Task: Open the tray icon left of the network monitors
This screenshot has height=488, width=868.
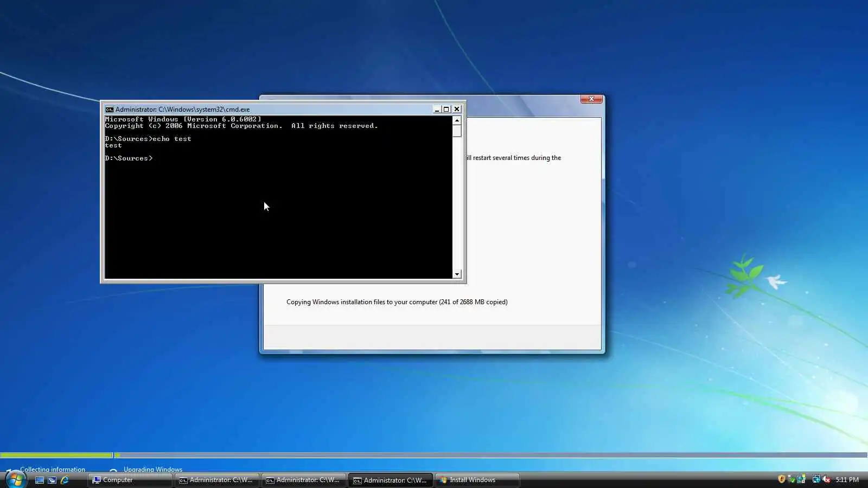Action: 801,479
